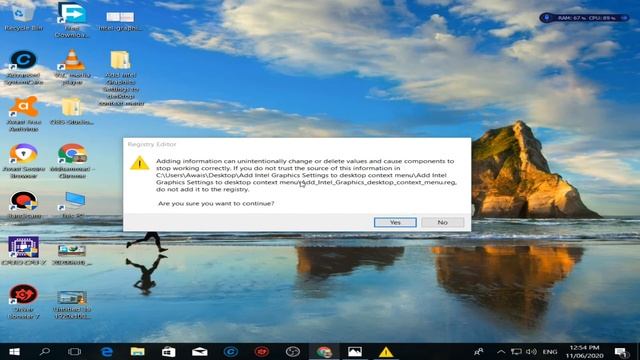This screenshot has width=640, height=360.
Task: Open Mail app from taskbar
Action: point(200,352)
